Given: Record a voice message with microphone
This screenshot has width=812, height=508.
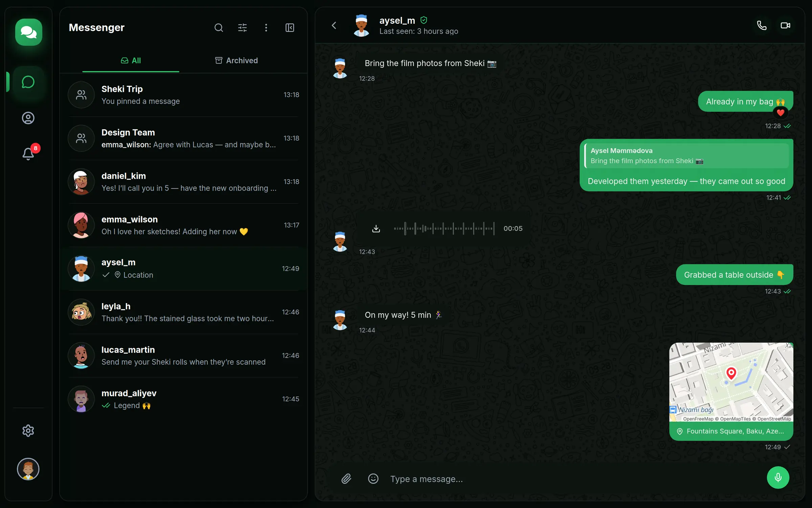Looking at the screenshot, I should 778,478.
